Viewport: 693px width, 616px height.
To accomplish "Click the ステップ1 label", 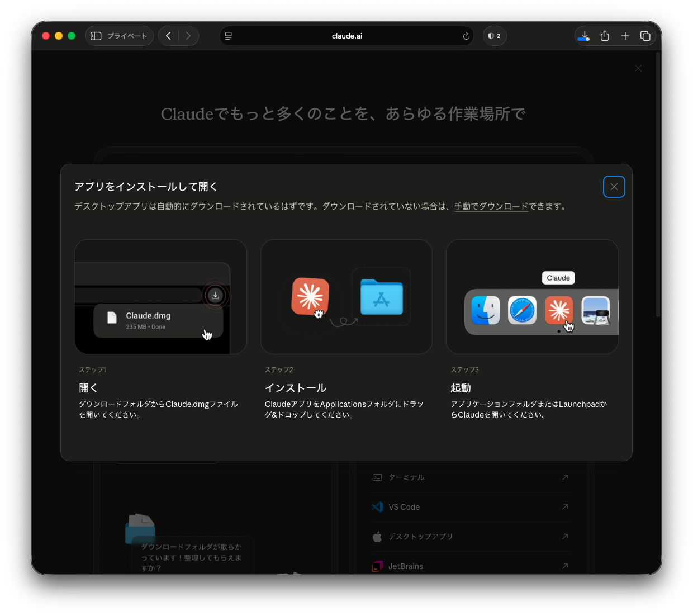I will 92,370.
